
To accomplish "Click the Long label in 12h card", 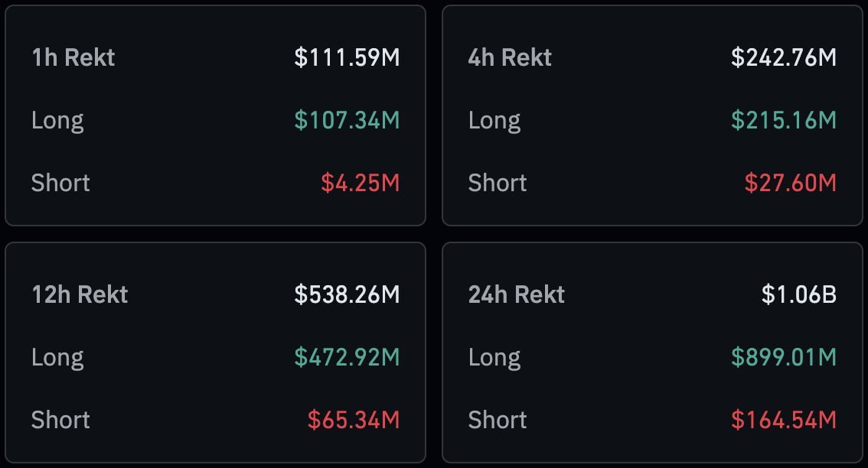I will coord(57,357).
